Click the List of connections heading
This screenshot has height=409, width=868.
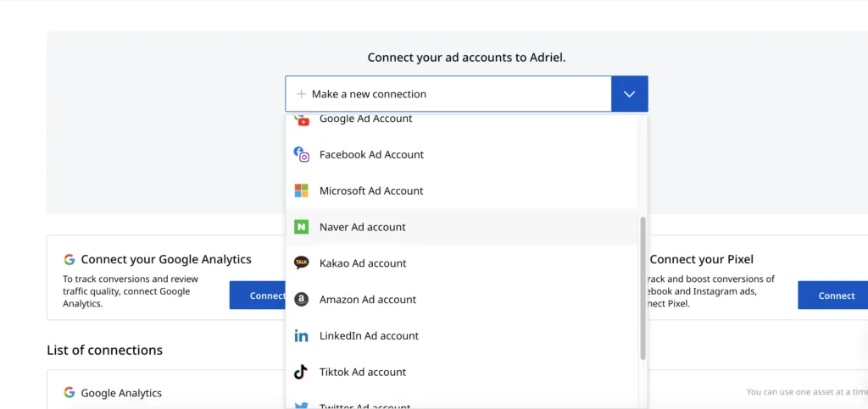pyautogui.click(x=104, y=350)
